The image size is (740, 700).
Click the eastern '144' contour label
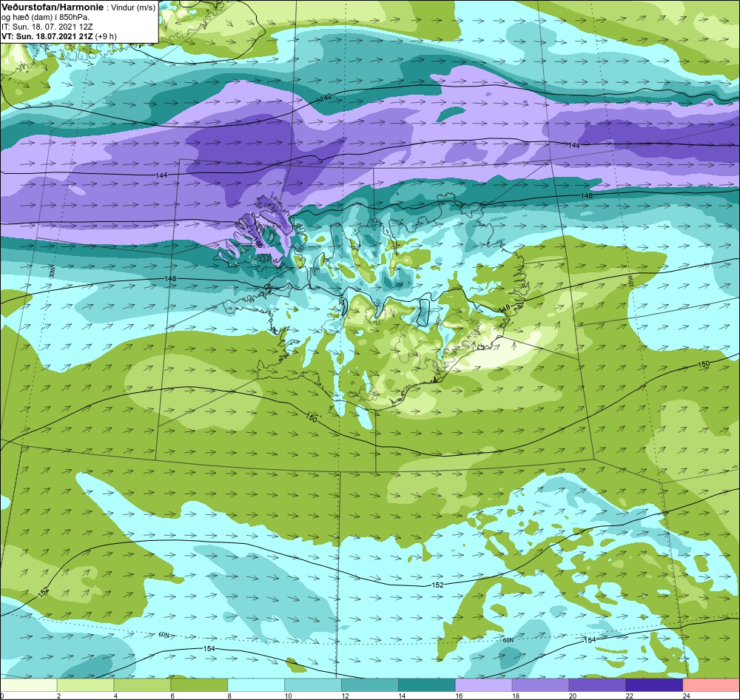click(x=574, y=145)
